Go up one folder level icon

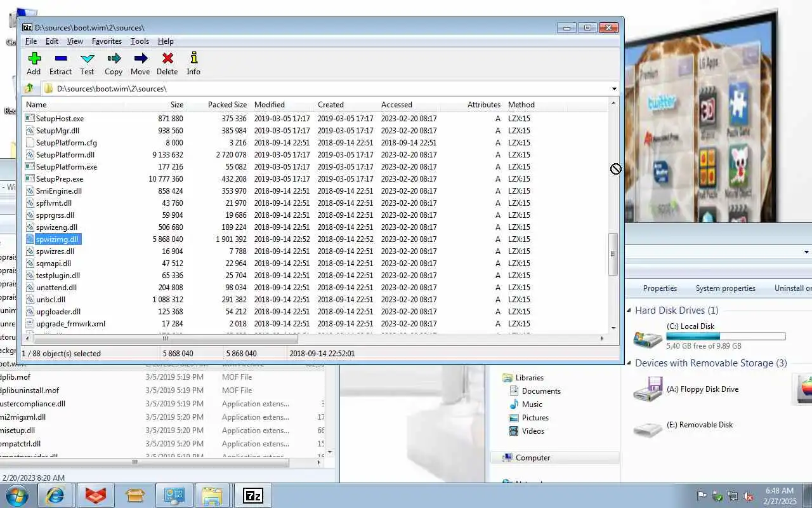click(29, 88)
